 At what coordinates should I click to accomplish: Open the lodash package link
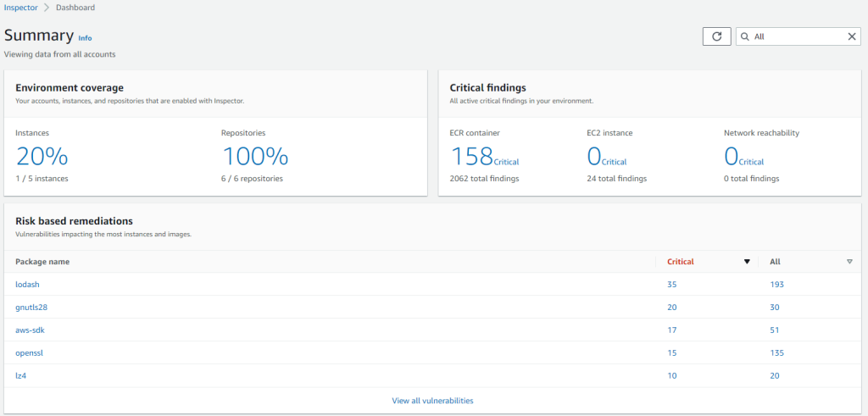click(x=28, y=285)
